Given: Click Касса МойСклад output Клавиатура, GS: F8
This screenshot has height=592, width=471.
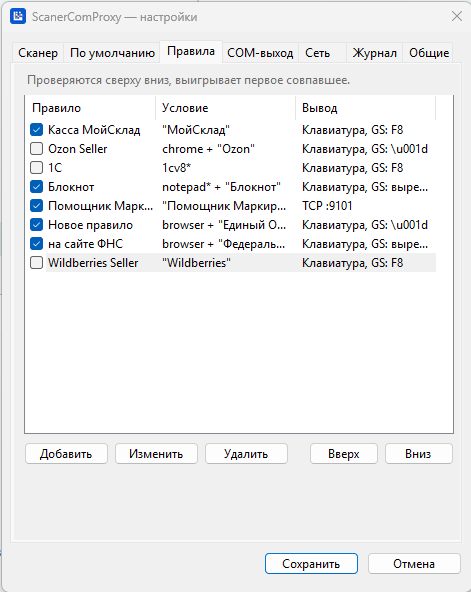Looking at the screenshot, I should coord(352,130).
